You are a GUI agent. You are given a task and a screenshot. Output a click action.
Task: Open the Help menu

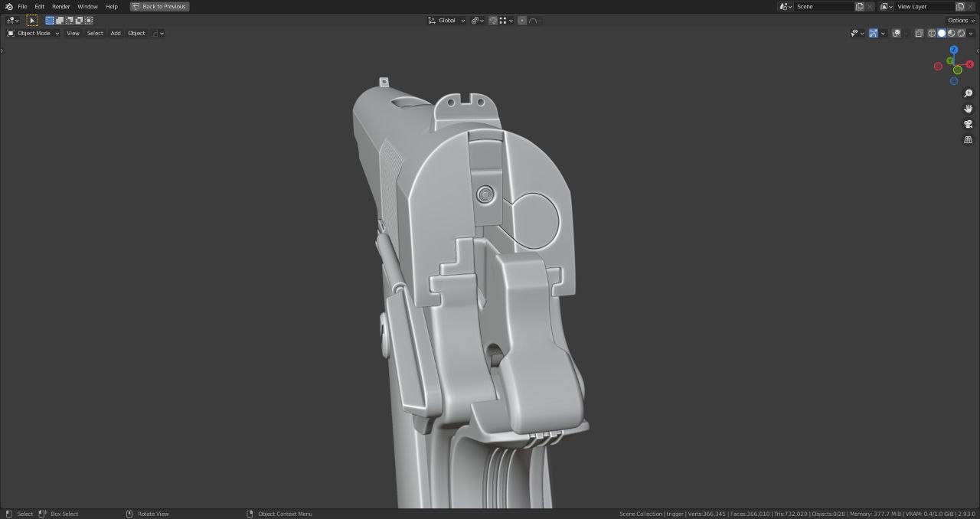(x=111, y=6)
